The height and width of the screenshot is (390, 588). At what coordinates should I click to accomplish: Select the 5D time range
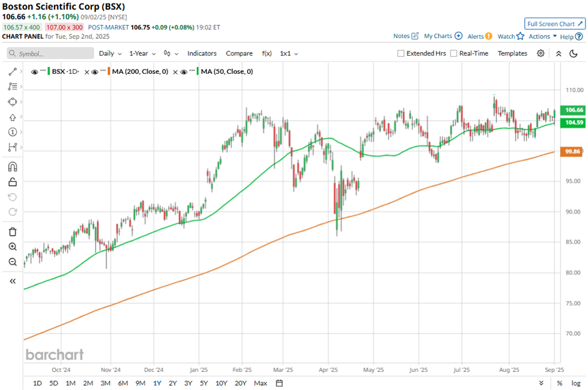click(54, 383)
